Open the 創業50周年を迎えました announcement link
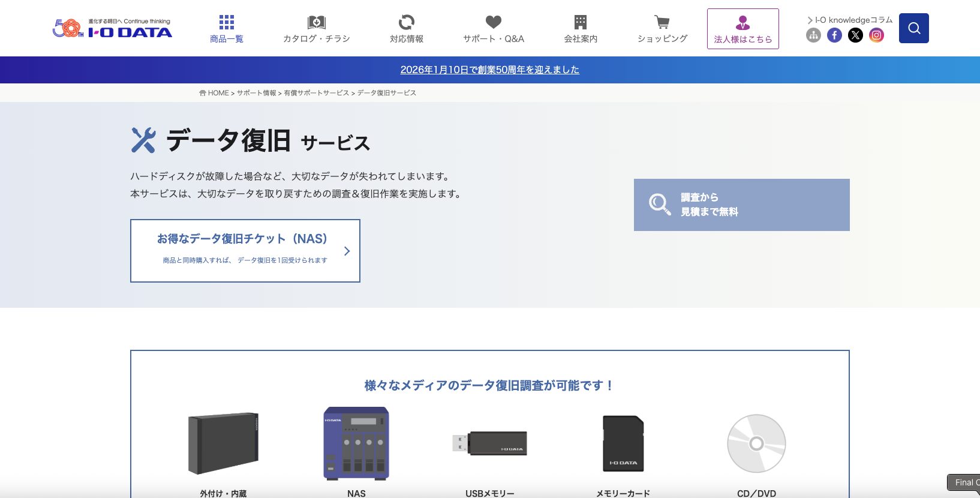Viewport: 980px width, 498px height. click(x=490, y=70)
